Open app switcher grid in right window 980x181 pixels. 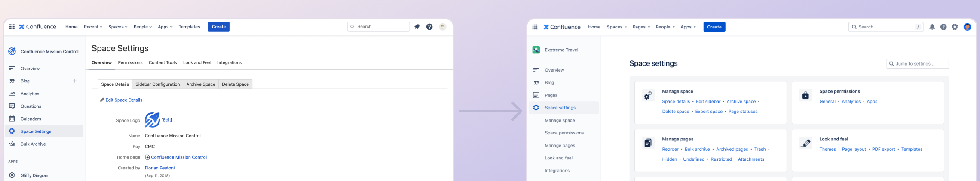tap(535, 27)
